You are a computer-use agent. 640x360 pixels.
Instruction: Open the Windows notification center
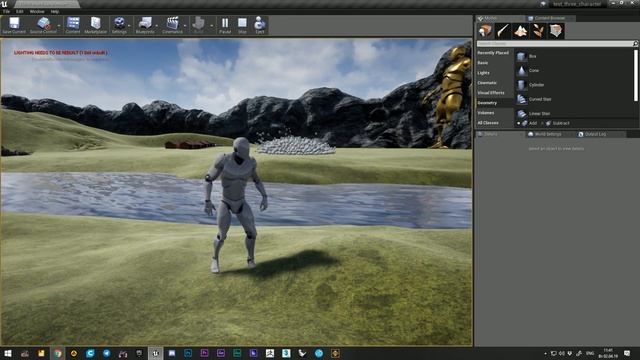(x=627, y=353)
